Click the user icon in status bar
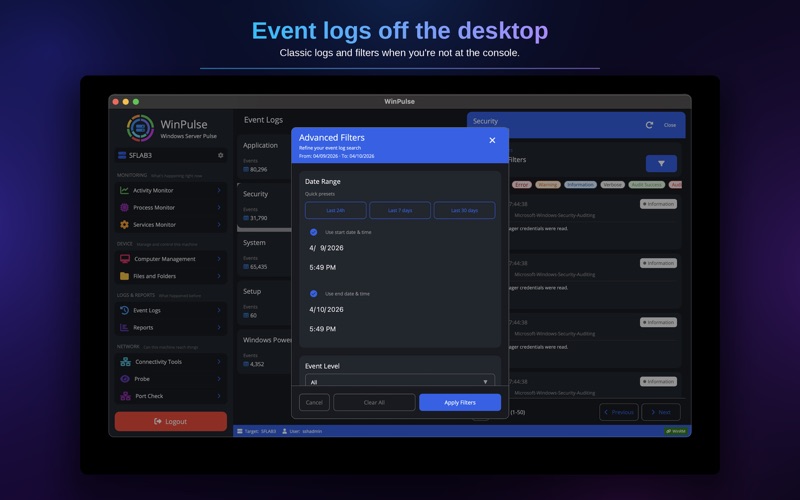Image resolution: width=800 pixels, height=500 pixels. [285, 431]
